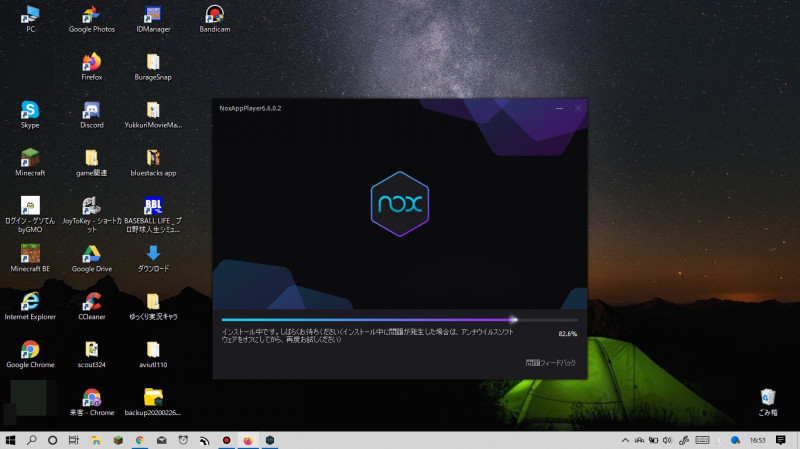Viewport: 800px width, 449px height.
Task: Open the PC desktop icon
Action: 30,19
